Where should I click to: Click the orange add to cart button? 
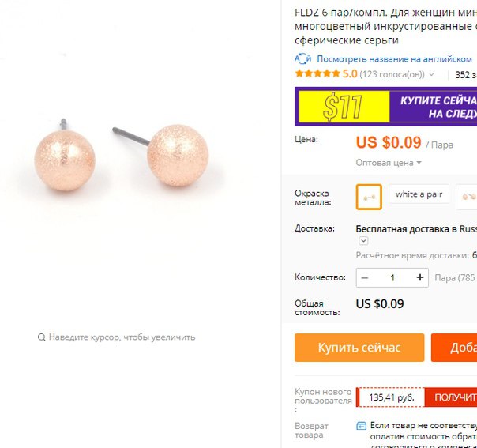click(x=454, y=348)
